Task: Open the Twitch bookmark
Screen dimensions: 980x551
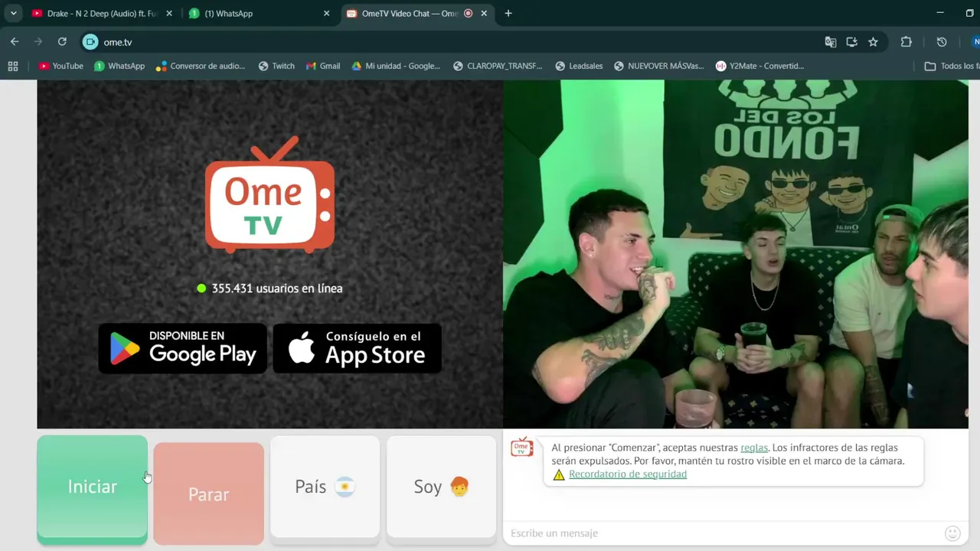Action: [276, 67]
